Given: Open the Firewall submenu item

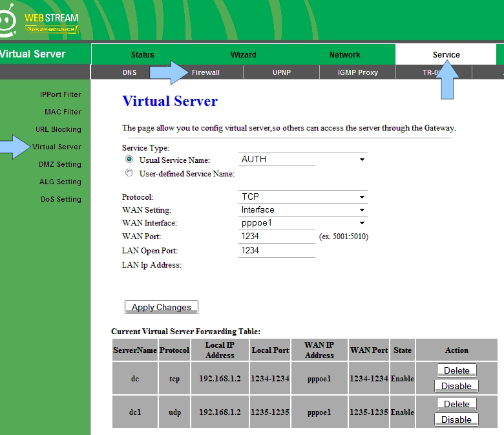Looking at the screenshot, I should coord(205,72).
